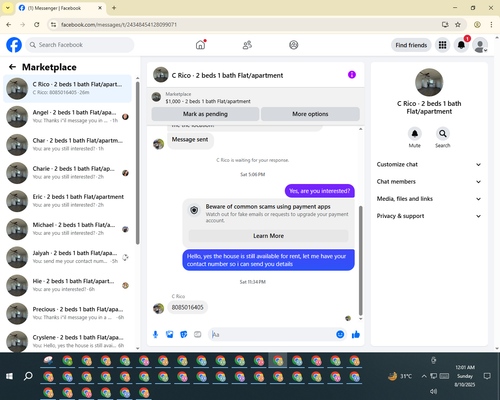Image resolution: width=500 pixels, height=400 pixels.
Task: Open a new browser tab
Action: point(114,8)
